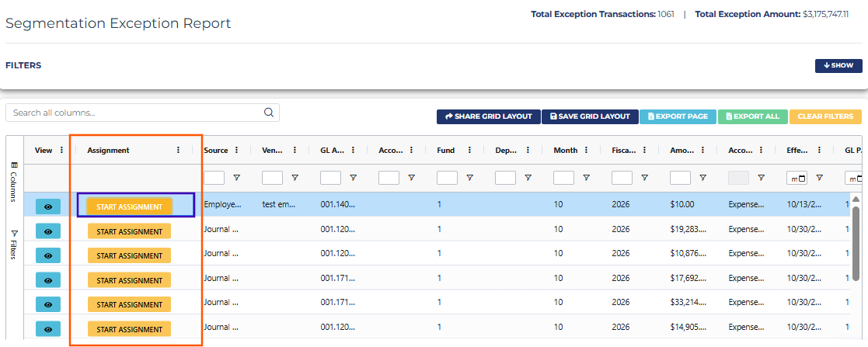The height and width of the screenshot is (347, 868).
Task: Click the eye icon for $14,905 row
Action: click(x=48, y=328)
